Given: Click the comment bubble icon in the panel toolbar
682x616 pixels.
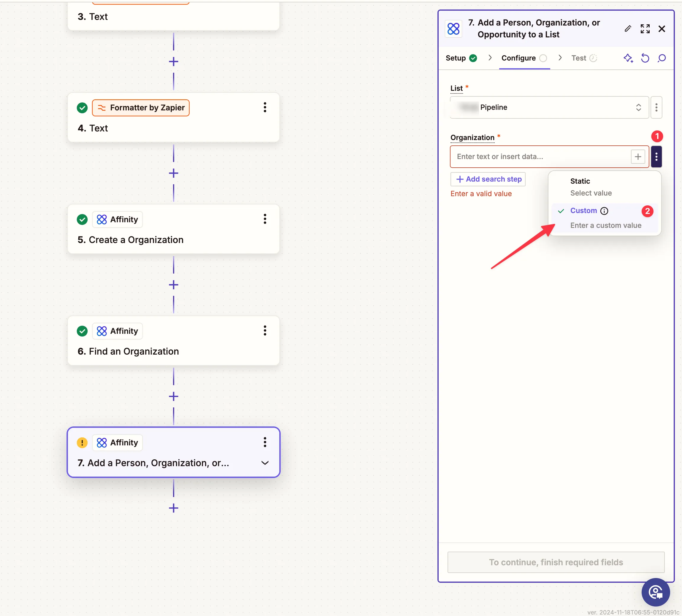Looking at the screenshot, I should pyautogui.click(x=662, y=58).
